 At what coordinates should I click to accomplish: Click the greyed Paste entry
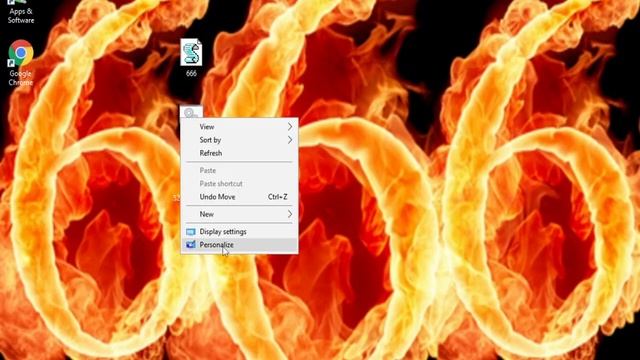(239, 170)
